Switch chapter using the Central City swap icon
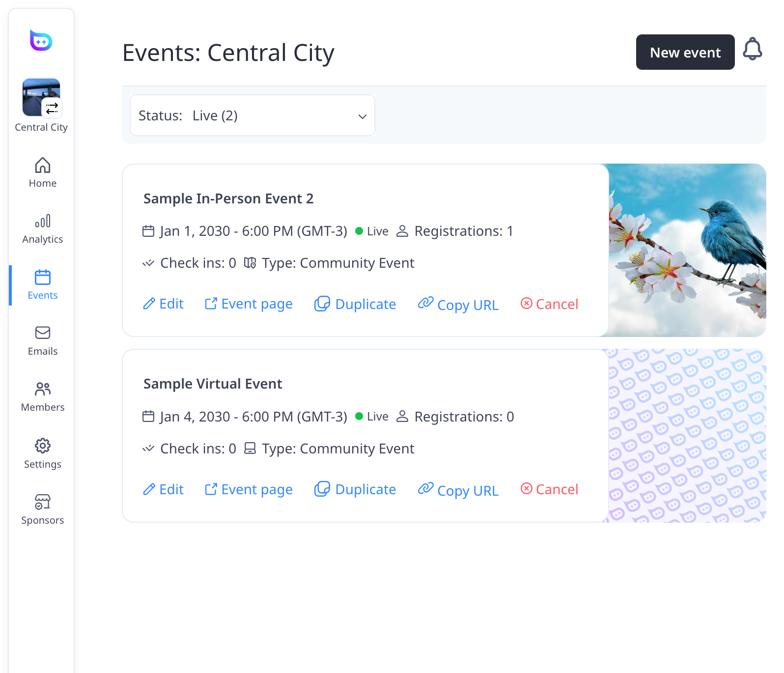The width and height of the screenshot is (784, 673). (x=52, y=108)
